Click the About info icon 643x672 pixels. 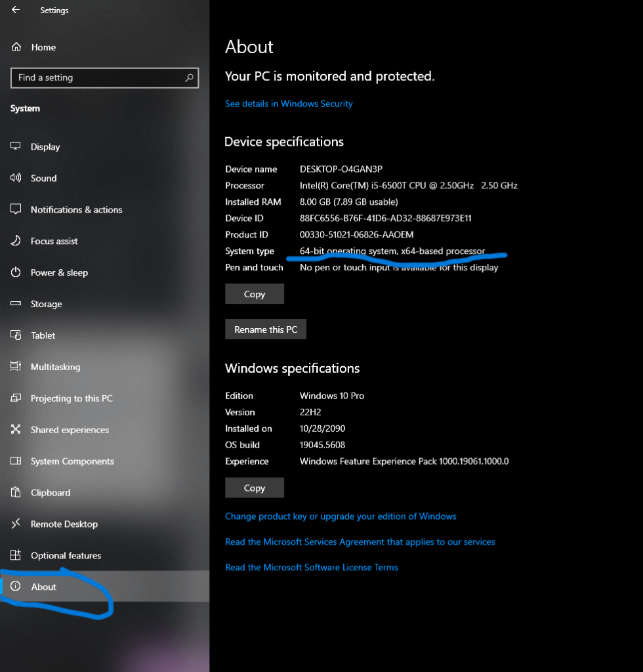point(16,586)
